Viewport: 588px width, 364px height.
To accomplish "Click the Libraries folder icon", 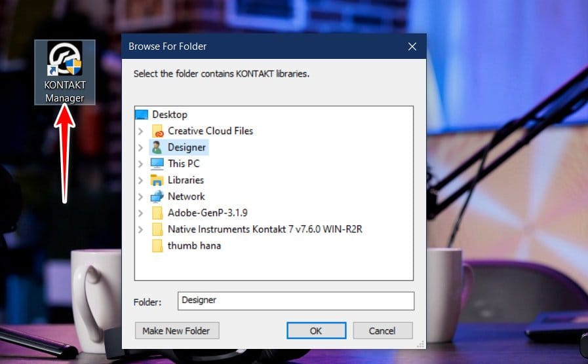I will (x=157, y=180).
